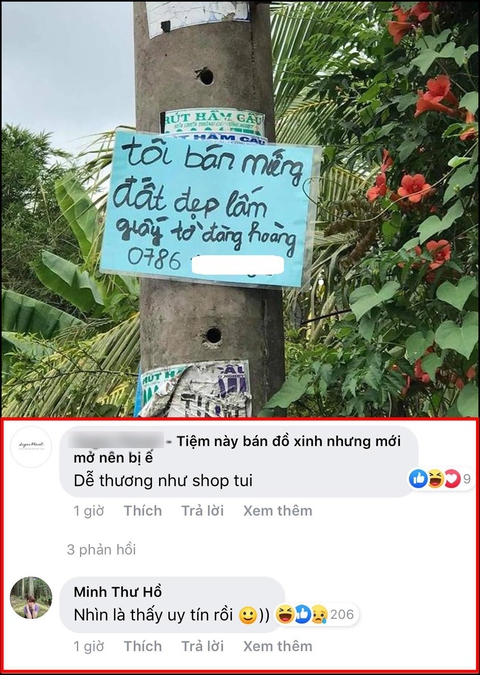View the 206 reactions list

click(342, 614)
